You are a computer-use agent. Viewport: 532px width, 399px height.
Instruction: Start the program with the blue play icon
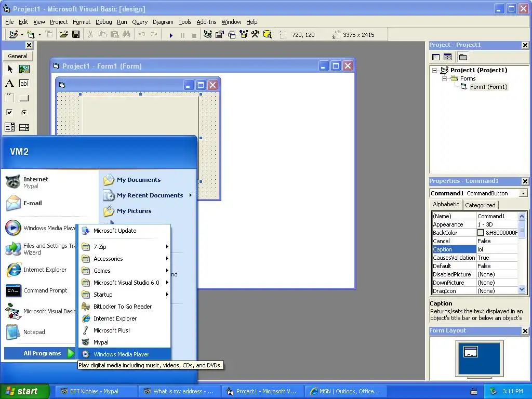pyautogui.click(x=171, y=35)
